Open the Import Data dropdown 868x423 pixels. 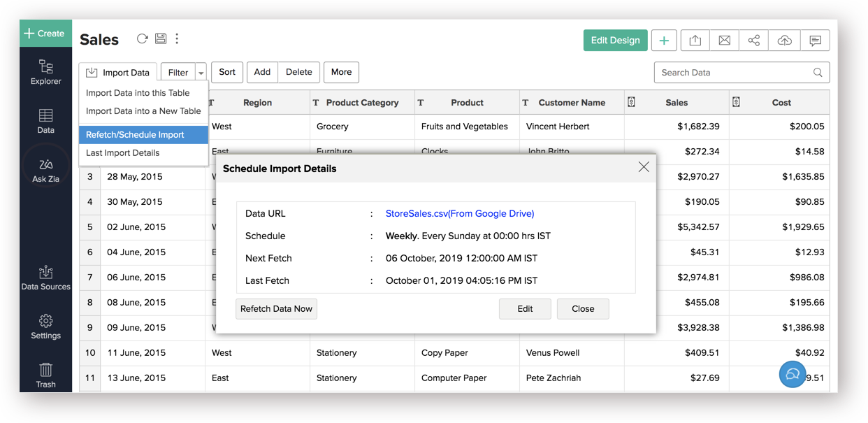point(118,73)
